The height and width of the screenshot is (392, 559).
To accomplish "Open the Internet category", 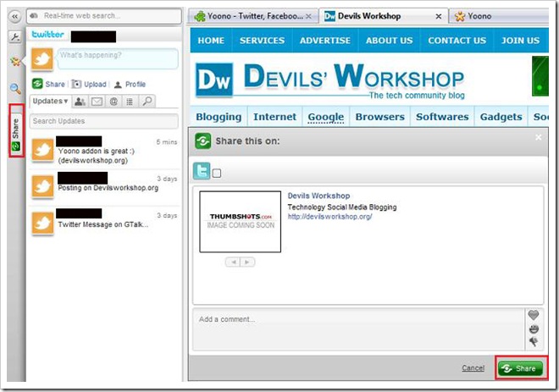I will (x=274, y=117).
